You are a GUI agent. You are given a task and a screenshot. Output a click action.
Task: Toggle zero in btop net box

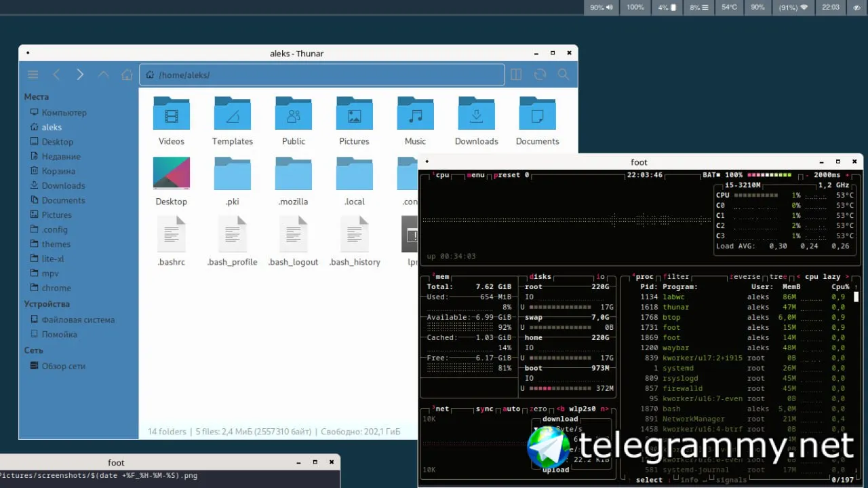coord(538,409)
